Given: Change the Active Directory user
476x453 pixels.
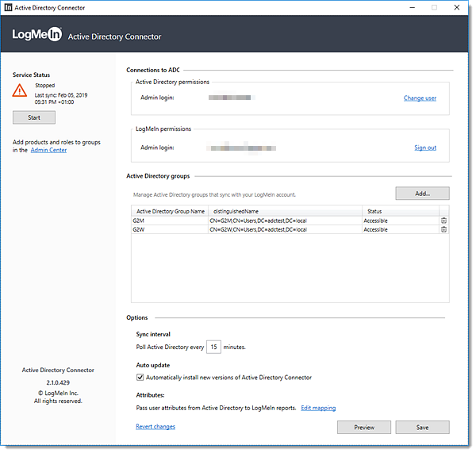Looking at the screenshot, I should pos(420,98).
